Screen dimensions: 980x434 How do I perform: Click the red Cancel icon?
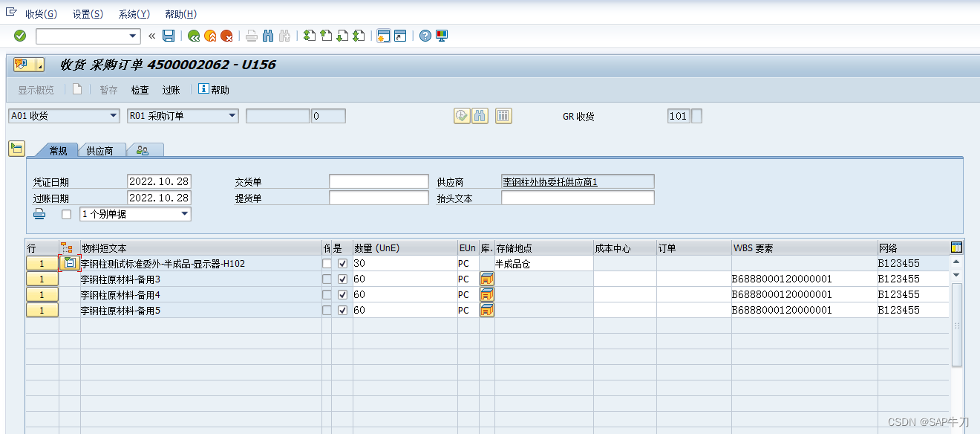point(227,36)
